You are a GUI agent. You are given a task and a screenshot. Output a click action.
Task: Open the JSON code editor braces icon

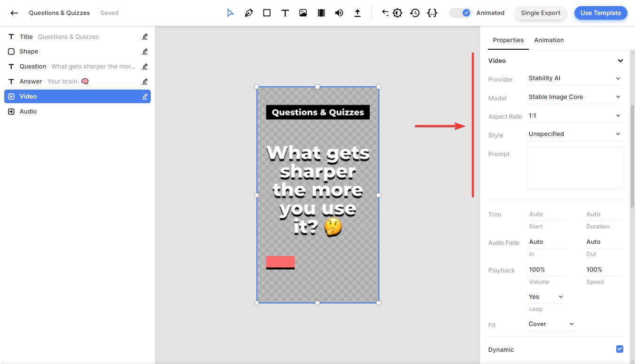[432, 13]
